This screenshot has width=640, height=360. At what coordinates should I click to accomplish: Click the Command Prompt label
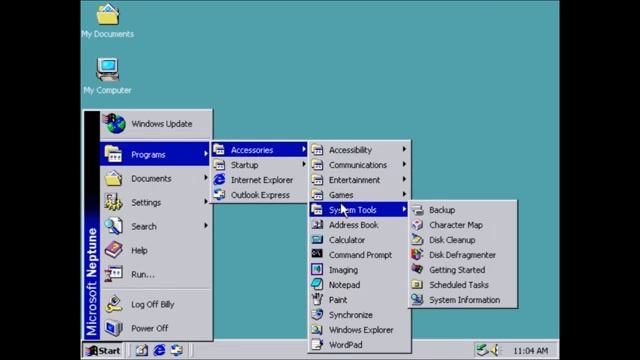point(360,255)
